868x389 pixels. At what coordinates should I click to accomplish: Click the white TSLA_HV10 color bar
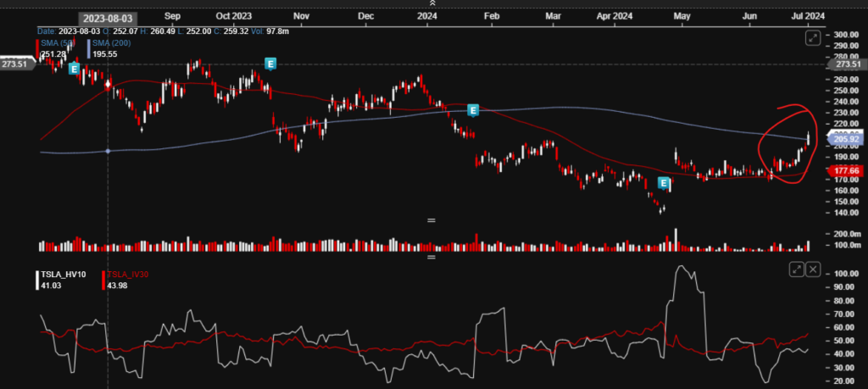tap(37, 280)
